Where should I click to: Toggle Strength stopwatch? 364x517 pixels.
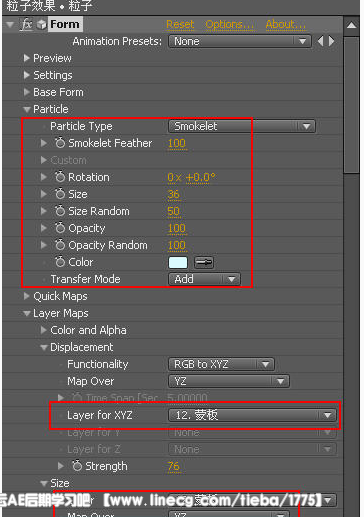pos(77,466)
